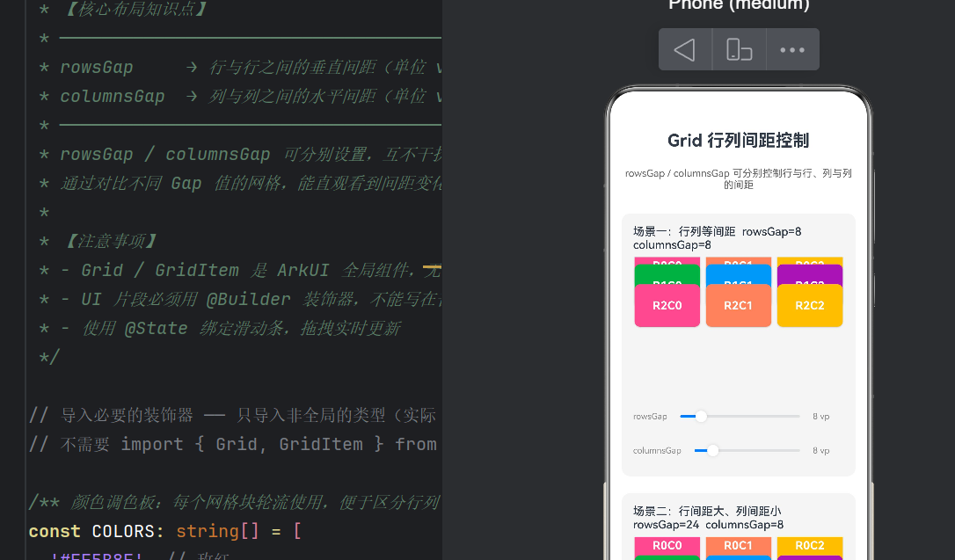Click the 'rowsGap →' comment line in editor

point(240,67)
